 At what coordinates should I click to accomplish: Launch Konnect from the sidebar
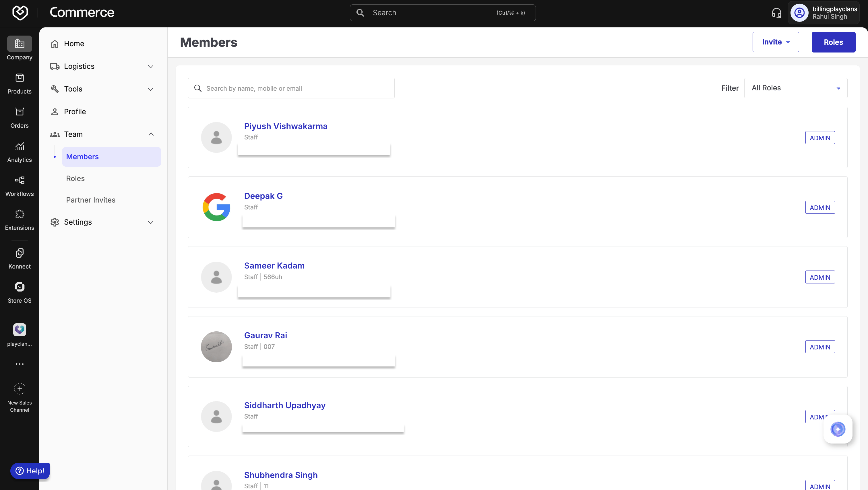click(x=20, y=253)
